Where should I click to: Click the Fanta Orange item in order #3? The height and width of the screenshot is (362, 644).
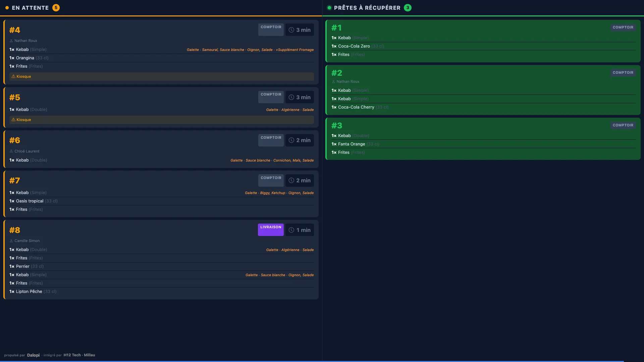click(x=484, y=144)
